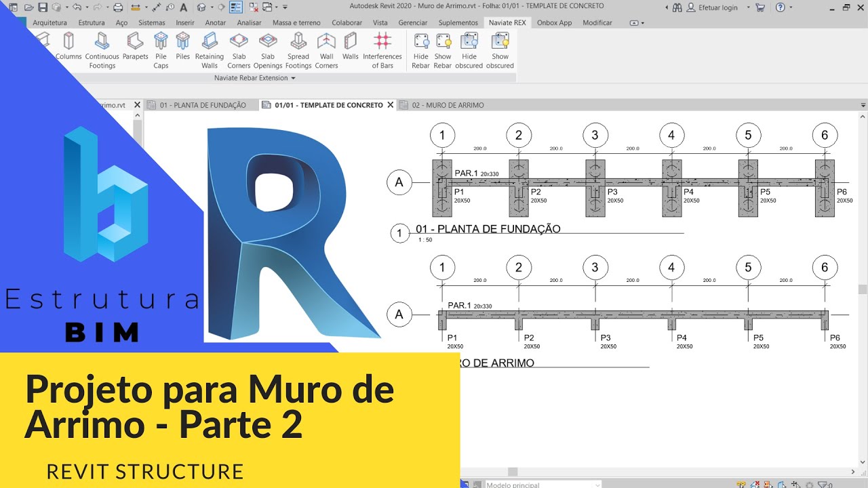Click scroll right arrow on horizontal scrollbar

[x=852, y=472]
